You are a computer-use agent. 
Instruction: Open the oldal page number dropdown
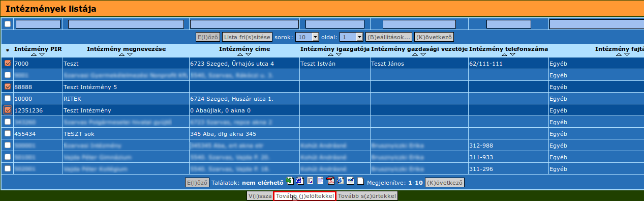point(352,37)
